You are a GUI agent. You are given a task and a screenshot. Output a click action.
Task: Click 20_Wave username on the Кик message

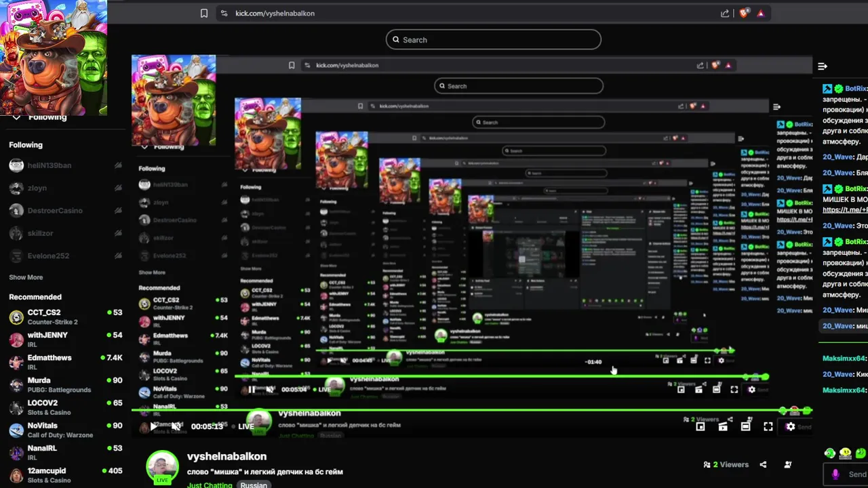pyautogui.click(x=838, y=374)
